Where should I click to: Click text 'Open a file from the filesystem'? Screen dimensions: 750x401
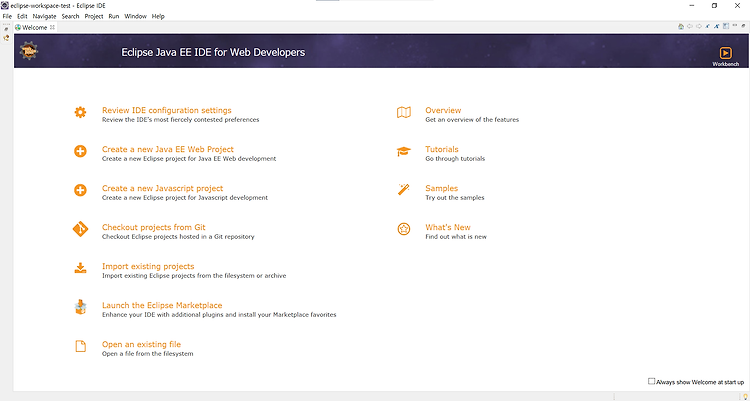pos(147,354)
